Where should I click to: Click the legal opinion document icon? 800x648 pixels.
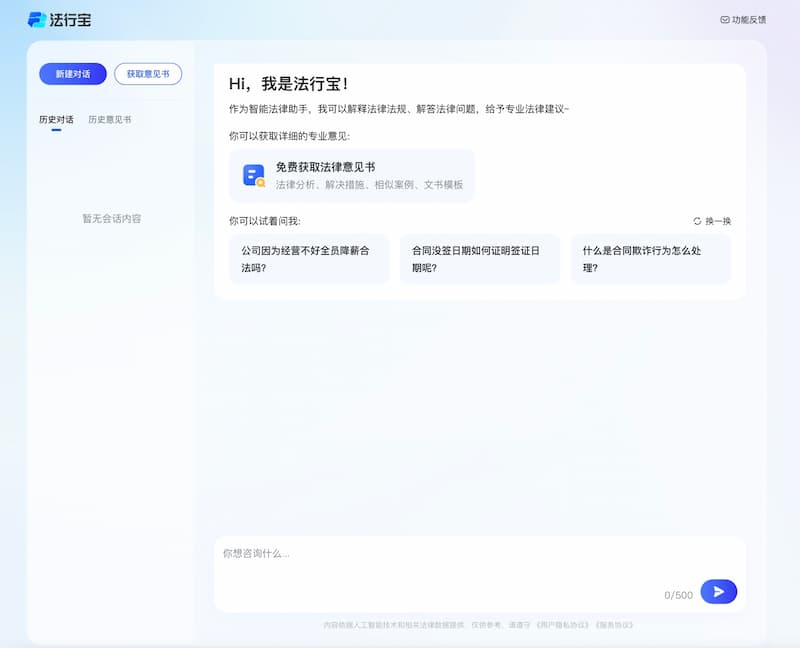tap(254, 176)
